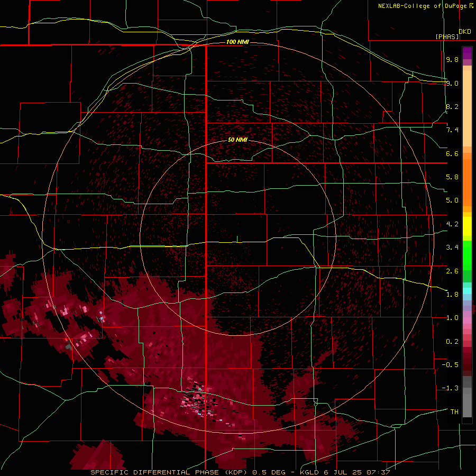Select the TH threshold label
Viewport: 476px width, 476px height.
point(454,412)
